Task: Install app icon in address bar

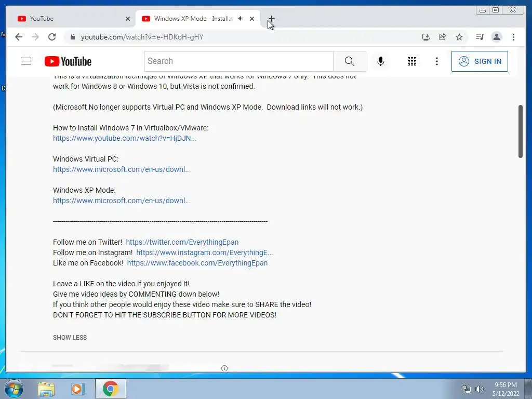Action: 426,37
